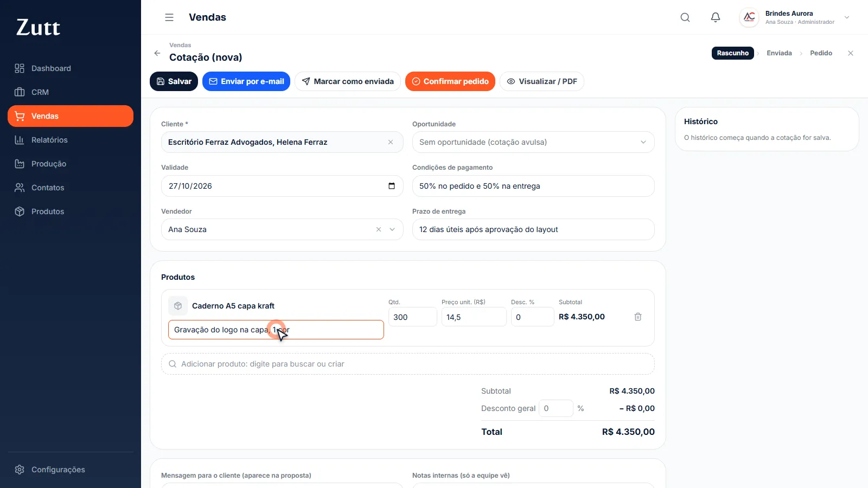
Task: Select Vendas in the sidebar
Action: tap(71, 116)
